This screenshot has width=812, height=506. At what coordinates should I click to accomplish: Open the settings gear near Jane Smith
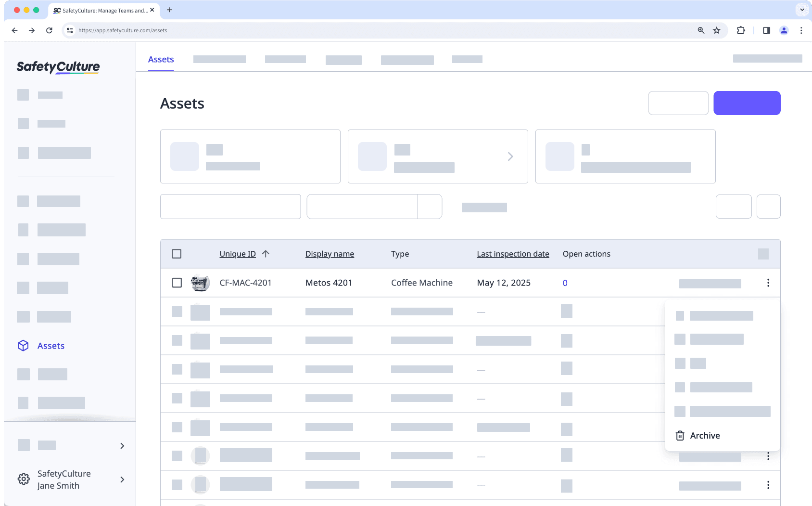23,479
